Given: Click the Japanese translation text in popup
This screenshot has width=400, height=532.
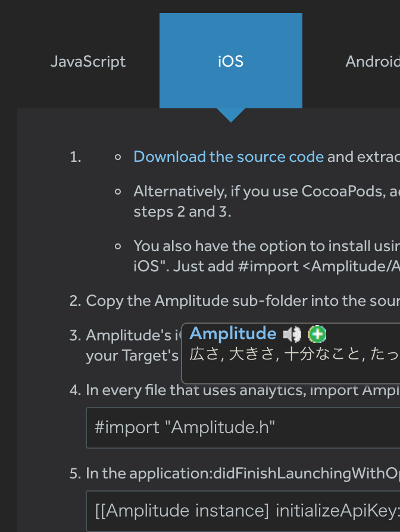Looking at the screenshot, I should [x=294, y=355].
